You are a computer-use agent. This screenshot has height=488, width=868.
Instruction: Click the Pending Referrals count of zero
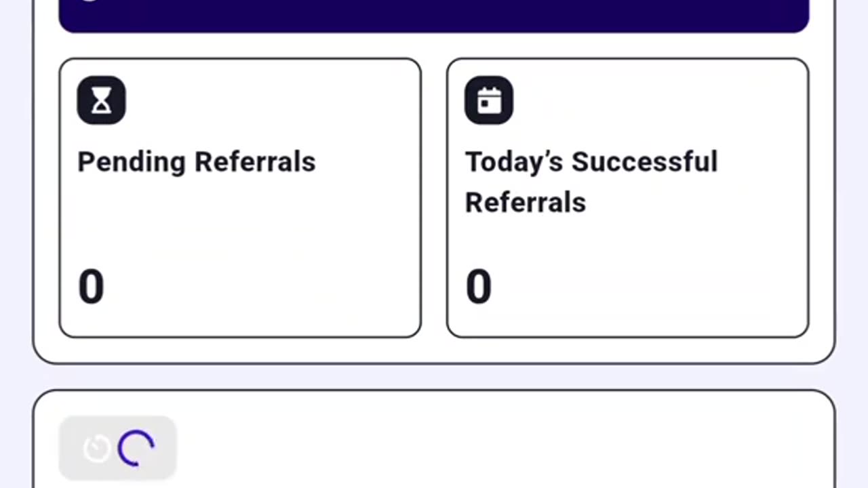(91, 287)
